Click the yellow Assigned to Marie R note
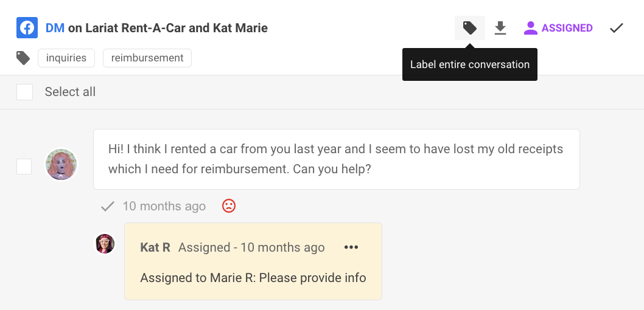This screenshot has width=644, height=310. pos(253,261)
